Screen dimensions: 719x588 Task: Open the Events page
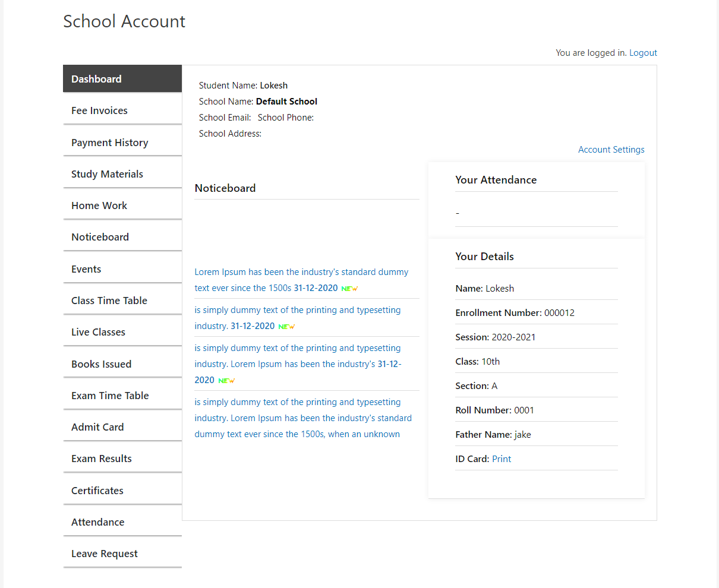[86, 268]
